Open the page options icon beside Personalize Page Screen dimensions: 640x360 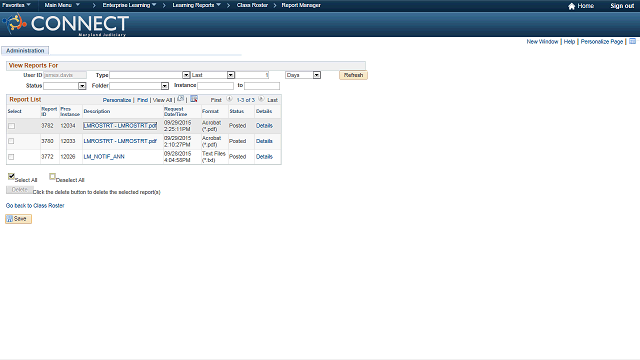click(x=632, y=41)
